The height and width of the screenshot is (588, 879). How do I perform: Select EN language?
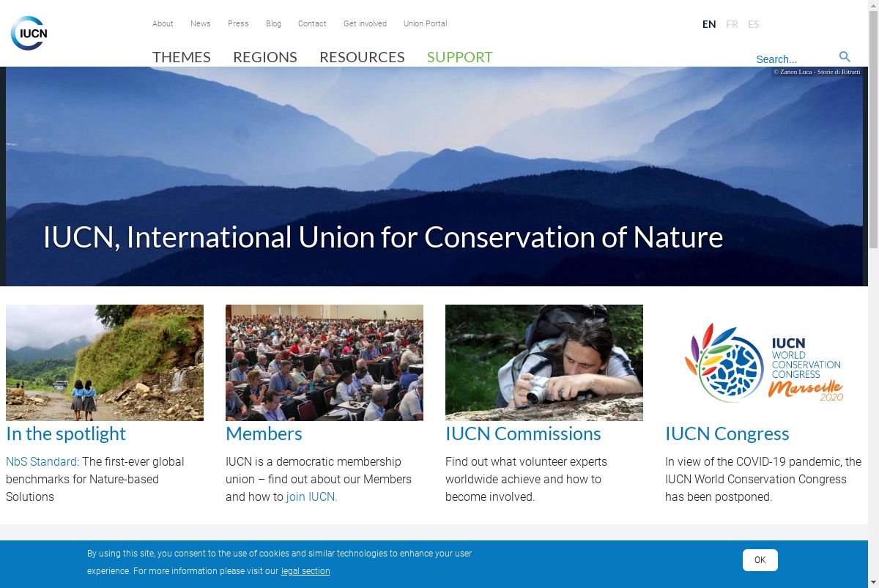[x=709, y=24]
